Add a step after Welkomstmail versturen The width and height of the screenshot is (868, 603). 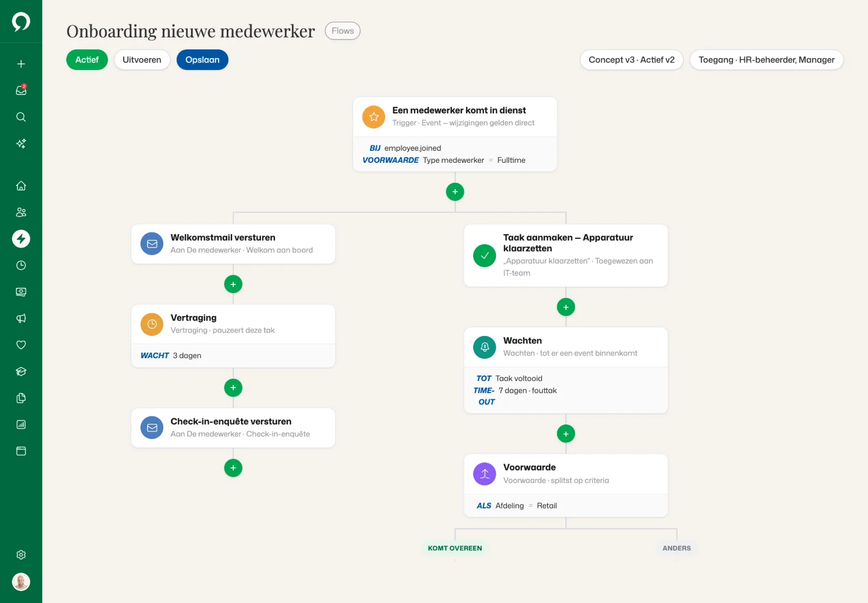click(233, 284)
